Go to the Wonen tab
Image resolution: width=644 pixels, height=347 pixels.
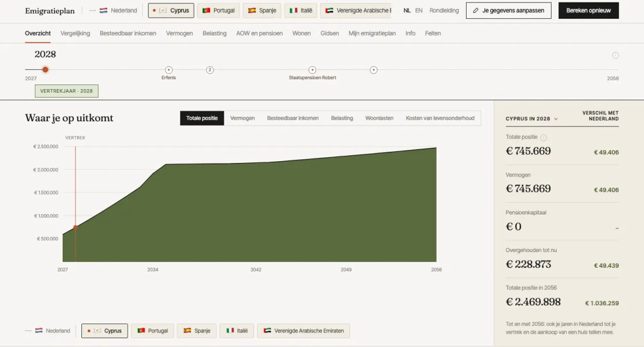pyautogui.click(x=302, y=33)
